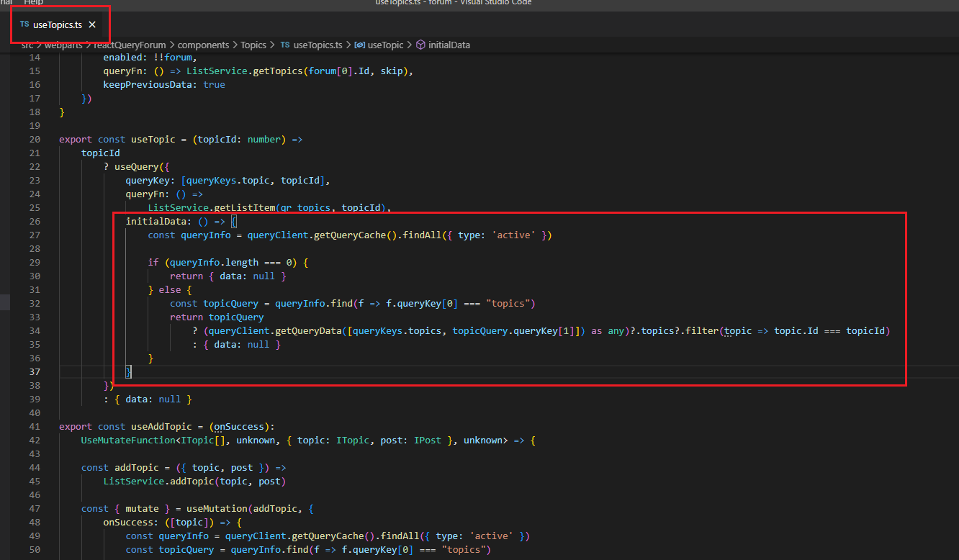Click the initialData property cube icon in breadcrumb

(420, 45)
